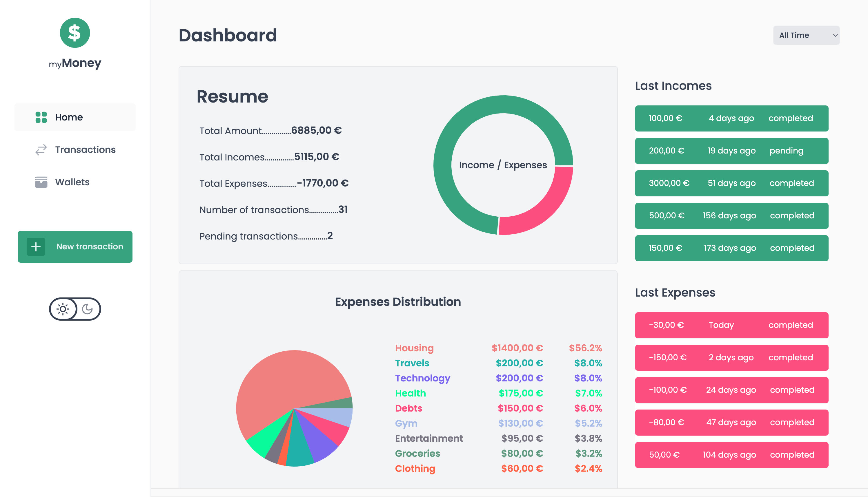868x497 pixels.
Task: Open the Transactions page
Action: pyautogui.click(x=75, y=150)
